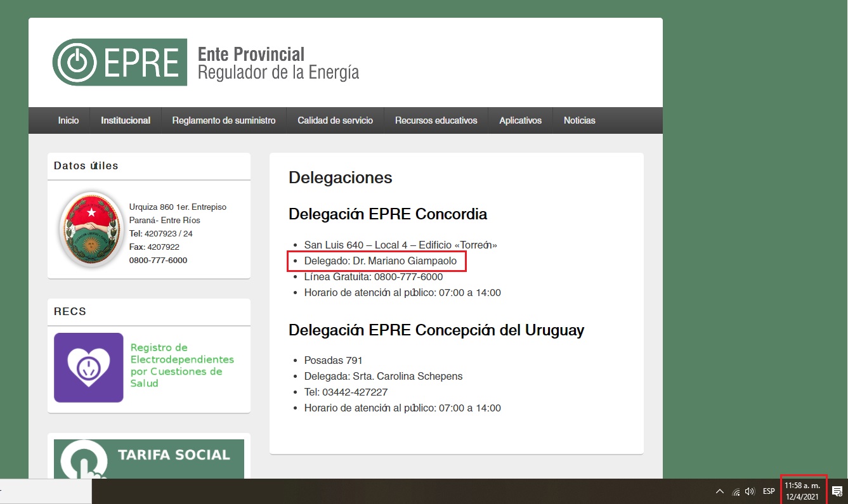Click the taskbar search box at left
848x504 pixels.
click(46, 491)
